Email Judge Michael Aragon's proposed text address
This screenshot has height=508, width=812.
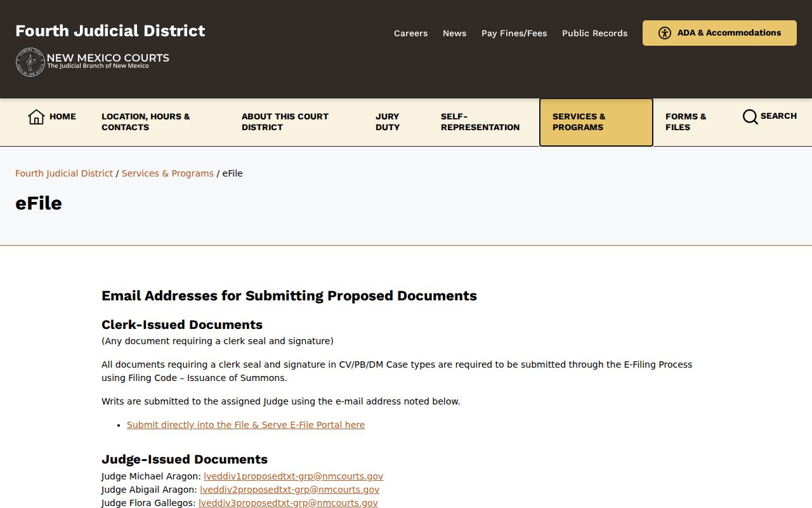[x=293, y=476]
